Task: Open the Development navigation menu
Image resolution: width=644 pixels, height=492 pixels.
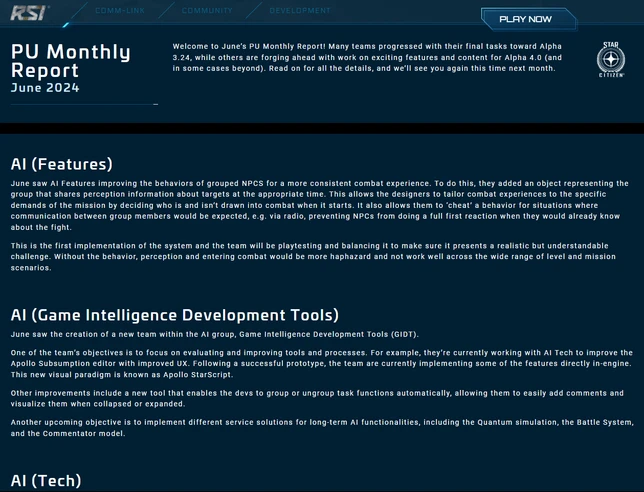Action: tap(300, 11)
